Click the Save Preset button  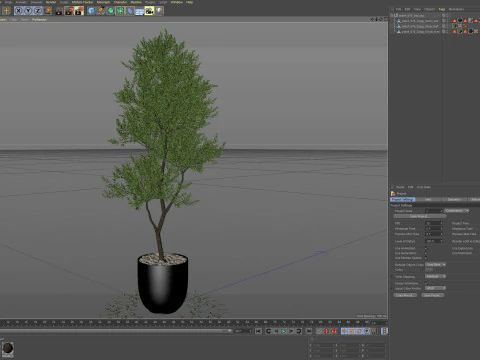point(432,295)
